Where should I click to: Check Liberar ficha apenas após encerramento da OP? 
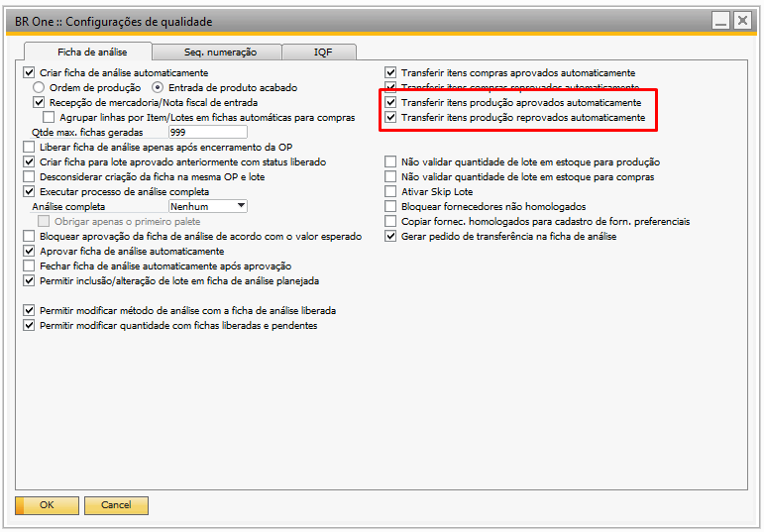[x=30, y=148]
